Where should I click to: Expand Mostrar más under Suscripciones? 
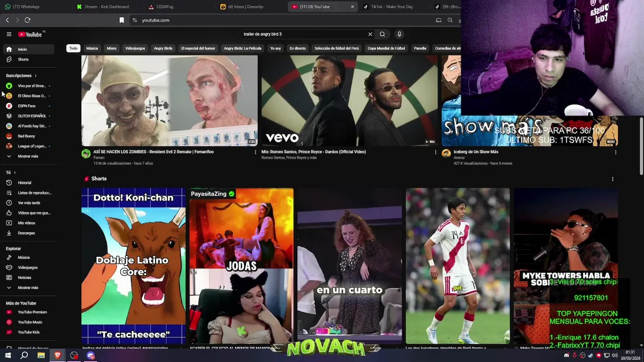click(28, 156)
